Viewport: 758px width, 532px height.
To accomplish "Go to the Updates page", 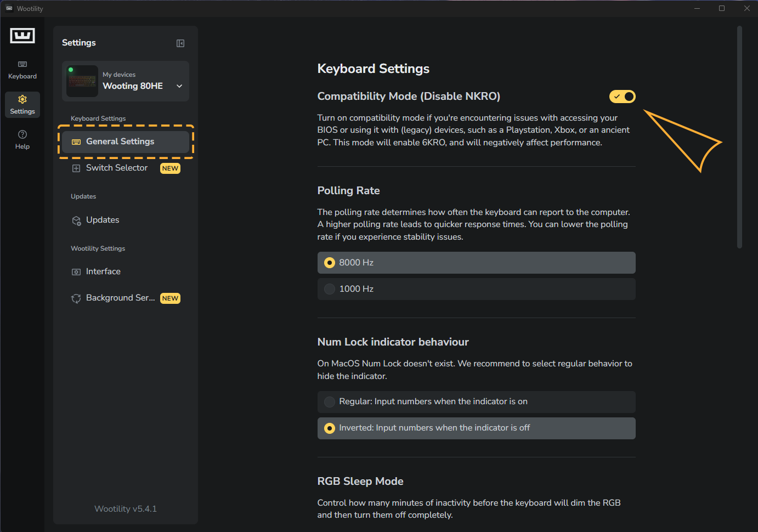I will [126, 220].
